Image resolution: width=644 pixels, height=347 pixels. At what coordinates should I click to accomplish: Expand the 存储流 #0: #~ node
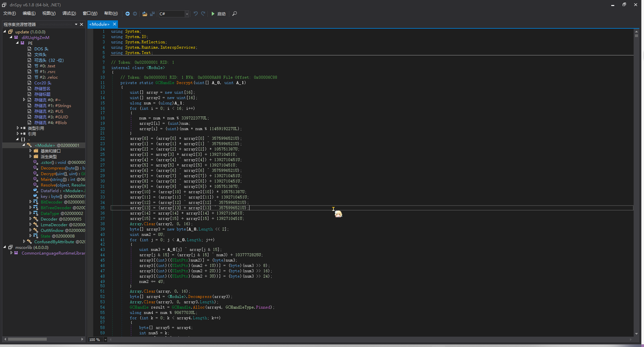[x=24, y=100]
